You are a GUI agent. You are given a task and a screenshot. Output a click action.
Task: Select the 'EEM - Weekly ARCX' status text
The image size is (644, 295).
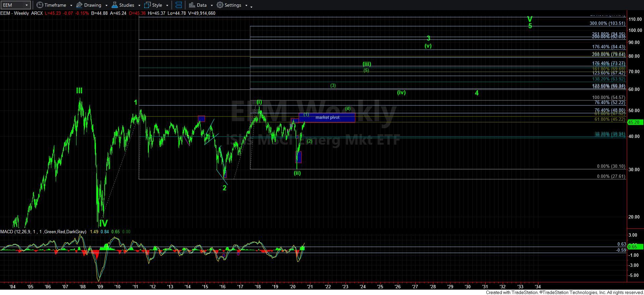pyautogui.click(x=21, y=13)
